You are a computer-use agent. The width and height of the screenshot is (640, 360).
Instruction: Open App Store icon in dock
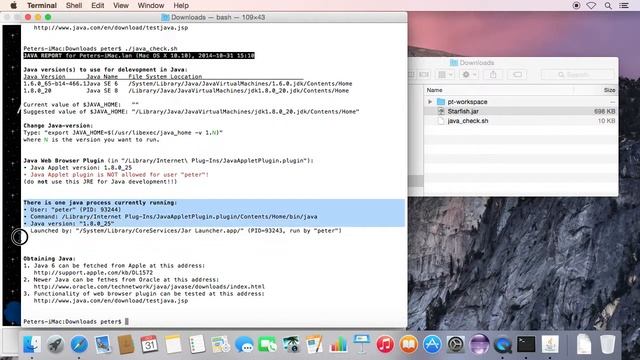coord(432,344)
